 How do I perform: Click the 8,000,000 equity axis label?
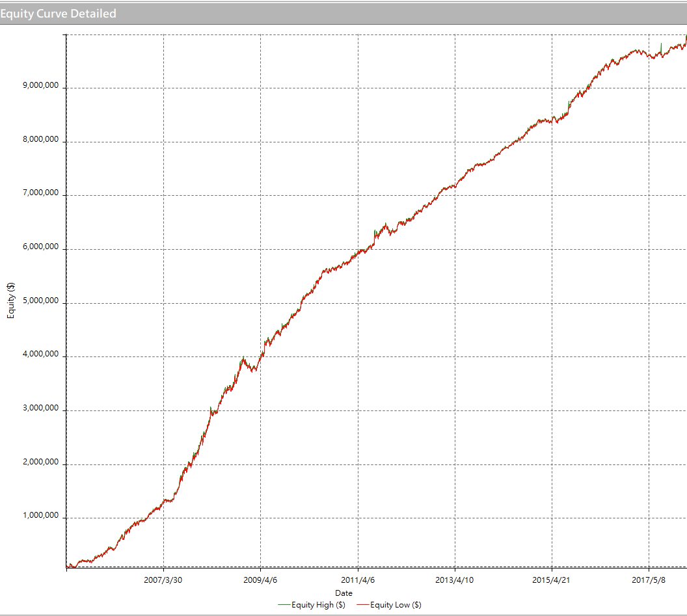(41, 139)
